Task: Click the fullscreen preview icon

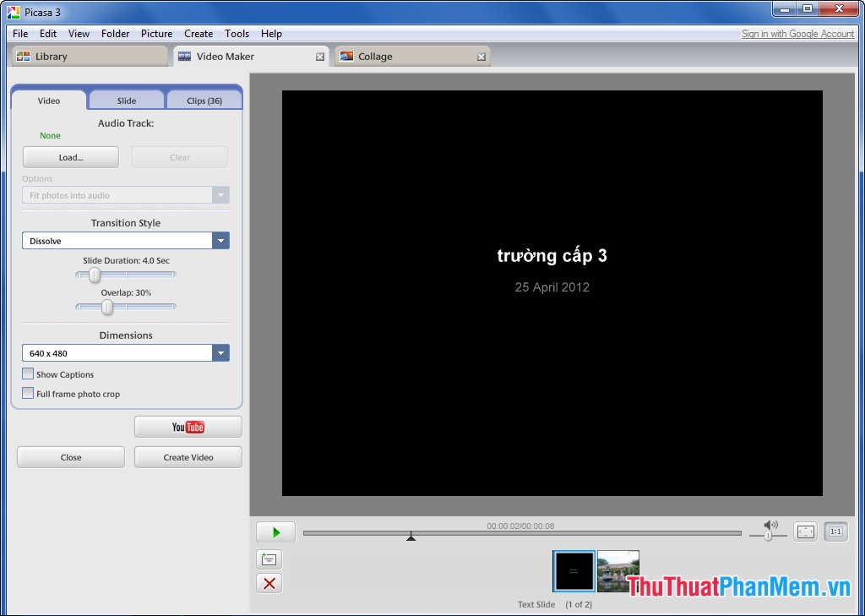Action: click(x=804, y=532)
